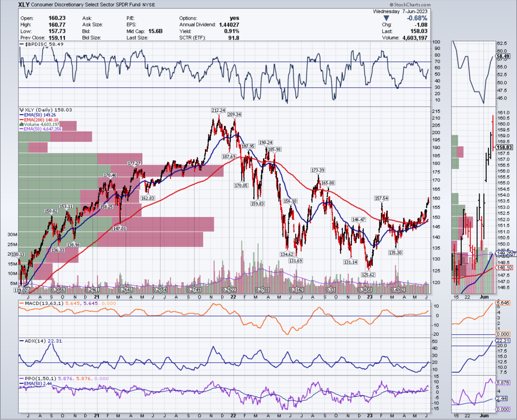The height and width of the screenshot is (420, 517).
Task: Click the 165.88 price label
Action: click(328, 183)
